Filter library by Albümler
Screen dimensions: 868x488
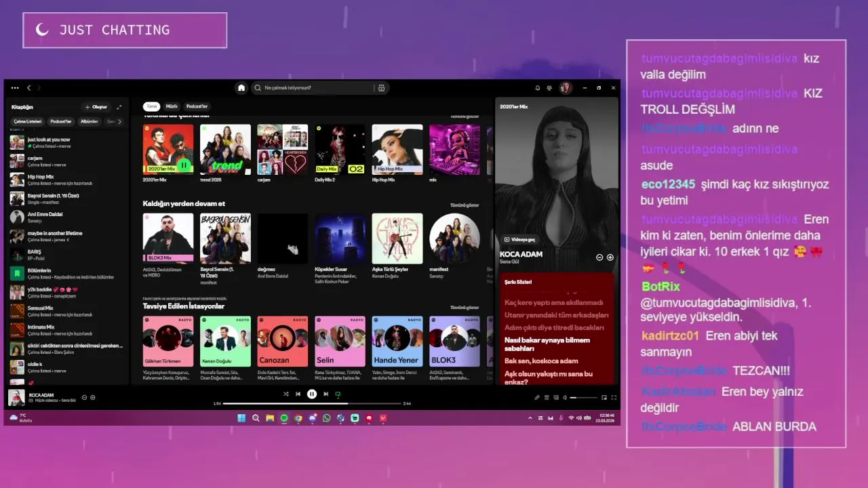(90, 121)
